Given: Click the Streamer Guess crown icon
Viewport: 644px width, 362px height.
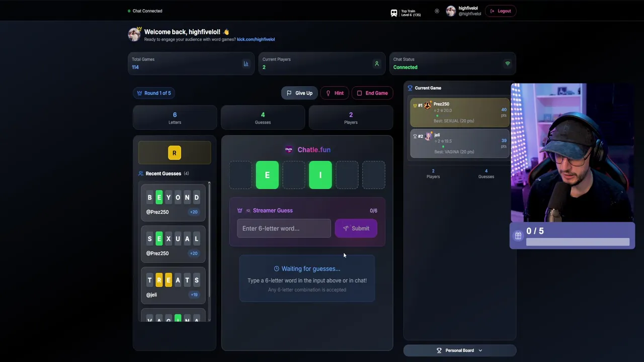Looking at the screenshot, I should tap(240, 211).
